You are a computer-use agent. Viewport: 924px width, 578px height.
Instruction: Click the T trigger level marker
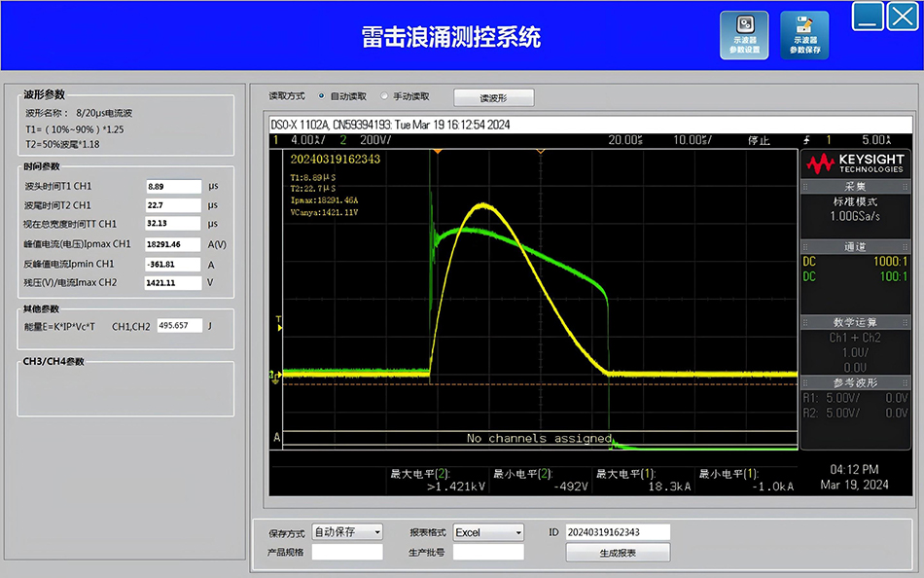(279, 320)
